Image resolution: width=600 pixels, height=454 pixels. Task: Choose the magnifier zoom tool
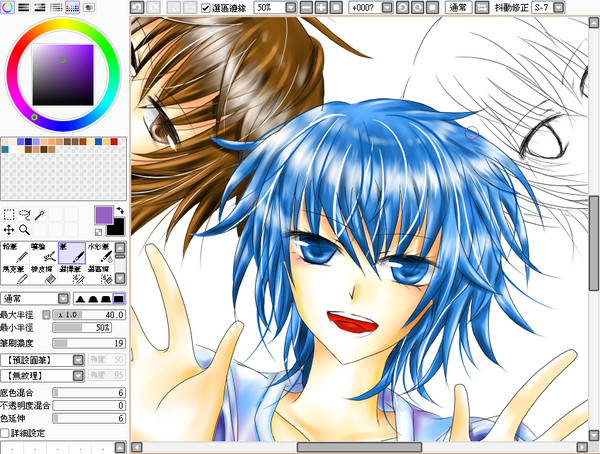(24, 230)
